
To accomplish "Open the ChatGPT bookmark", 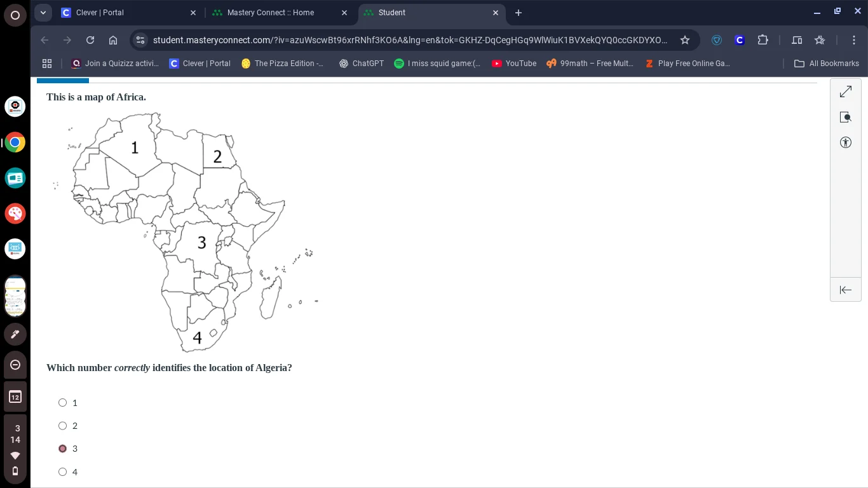I will click(x=362, y=63).
